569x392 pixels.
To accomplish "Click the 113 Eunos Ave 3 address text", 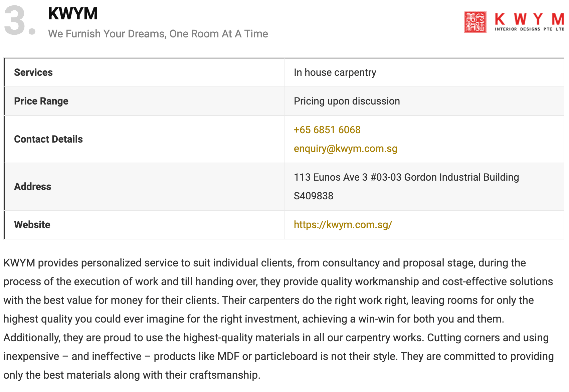I will point(406,177).
